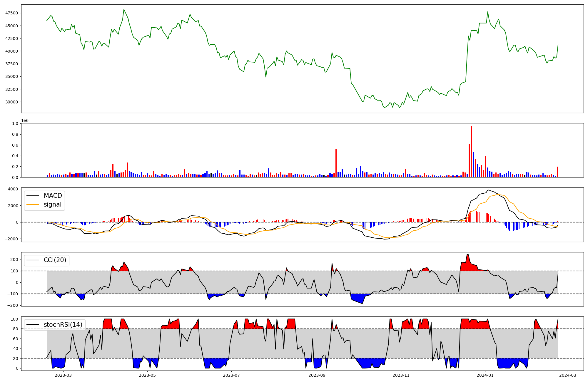Click the 4000 tick on MACD axis
This screenshot has height=382, width=588.
point(13,189)
